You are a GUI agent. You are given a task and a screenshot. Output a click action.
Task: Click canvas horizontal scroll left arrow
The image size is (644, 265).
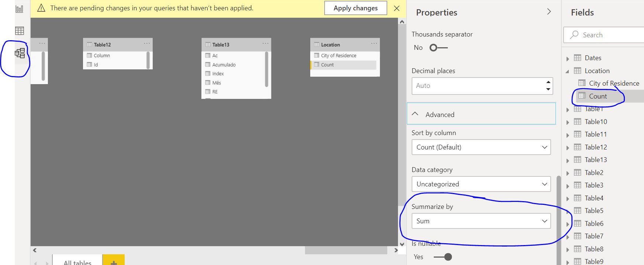tap(35, 250)
